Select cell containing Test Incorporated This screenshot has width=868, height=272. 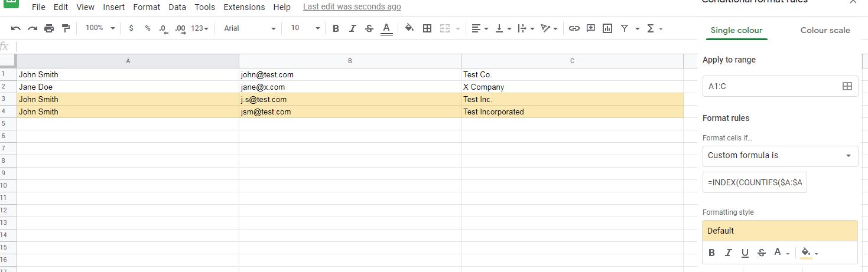click(x=572, y=112)
